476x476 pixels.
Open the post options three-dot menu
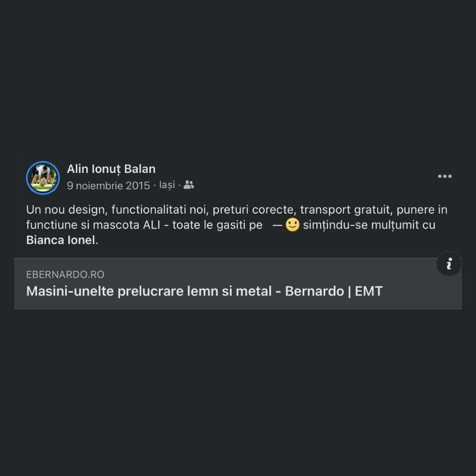445,176
